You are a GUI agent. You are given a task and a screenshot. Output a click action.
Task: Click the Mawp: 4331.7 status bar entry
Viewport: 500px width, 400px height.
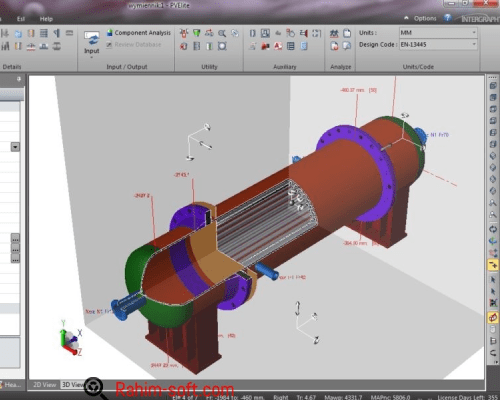tap(343, 397)
